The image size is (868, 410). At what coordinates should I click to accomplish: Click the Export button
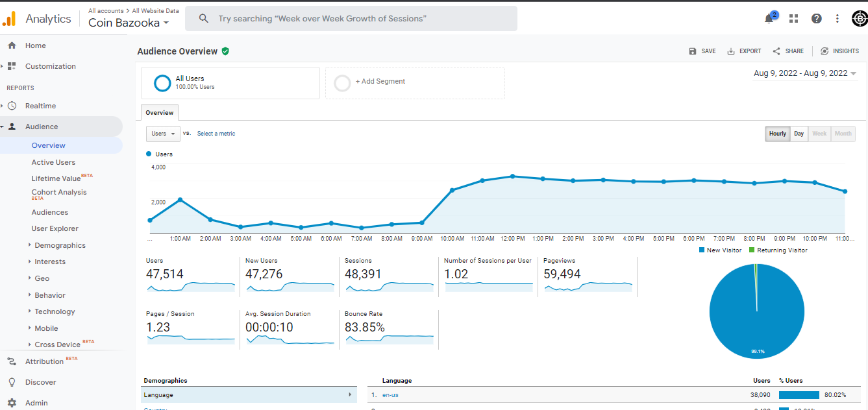click(x=744, y=51)
